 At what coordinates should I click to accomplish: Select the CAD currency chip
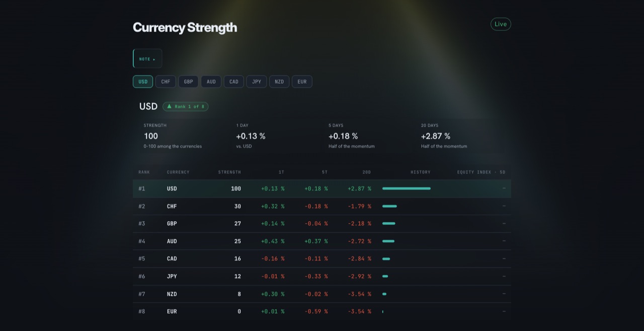click(x=234, y=82)
